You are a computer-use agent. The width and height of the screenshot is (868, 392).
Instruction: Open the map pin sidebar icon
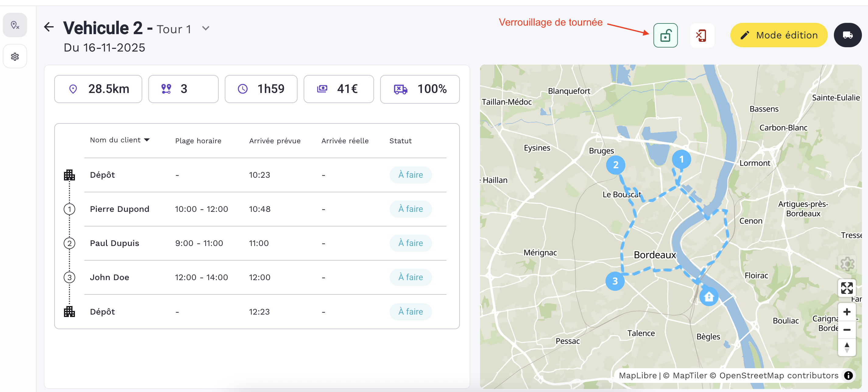coord(15,25)
